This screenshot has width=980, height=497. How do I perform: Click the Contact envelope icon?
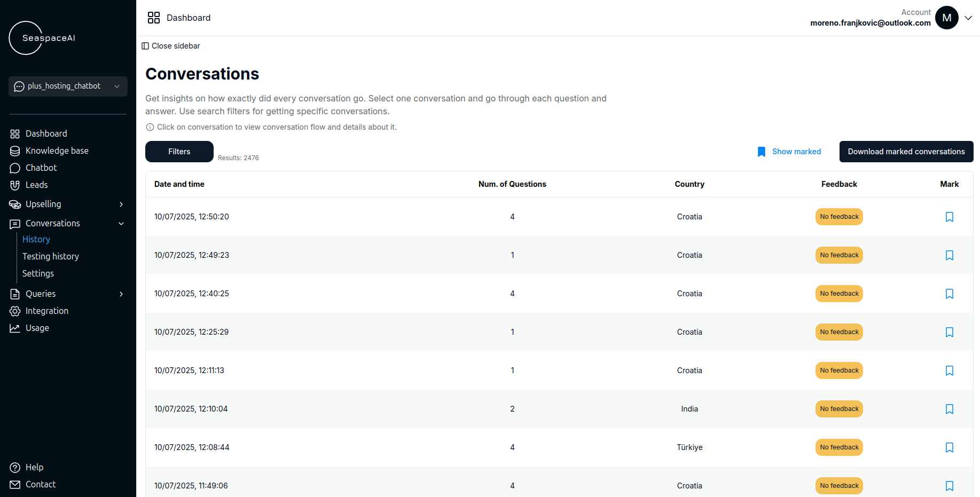click(x=15, y=485)
